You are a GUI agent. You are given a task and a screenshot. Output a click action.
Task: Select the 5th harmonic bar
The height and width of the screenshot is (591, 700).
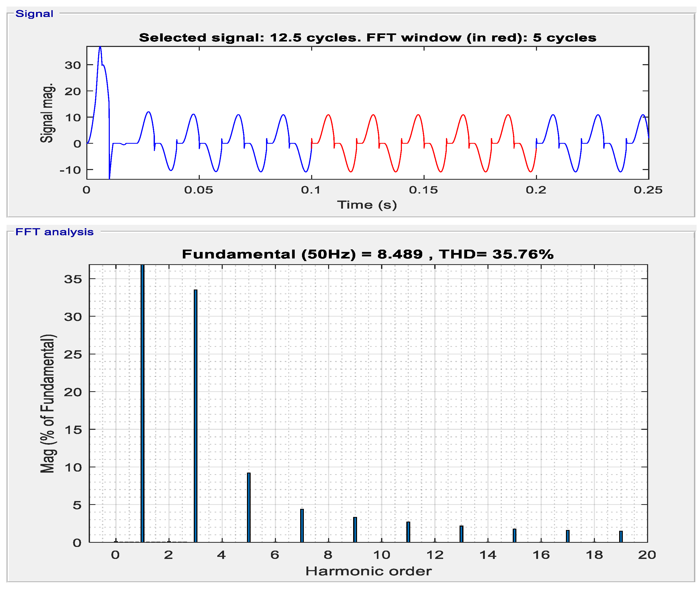tap(249, 507)
